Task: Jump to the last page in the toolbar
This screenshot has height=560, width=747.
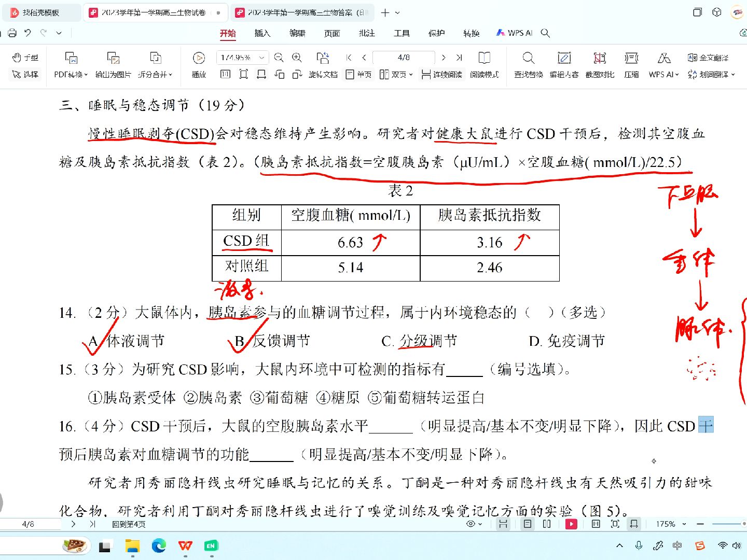Action: click(459, 58)
